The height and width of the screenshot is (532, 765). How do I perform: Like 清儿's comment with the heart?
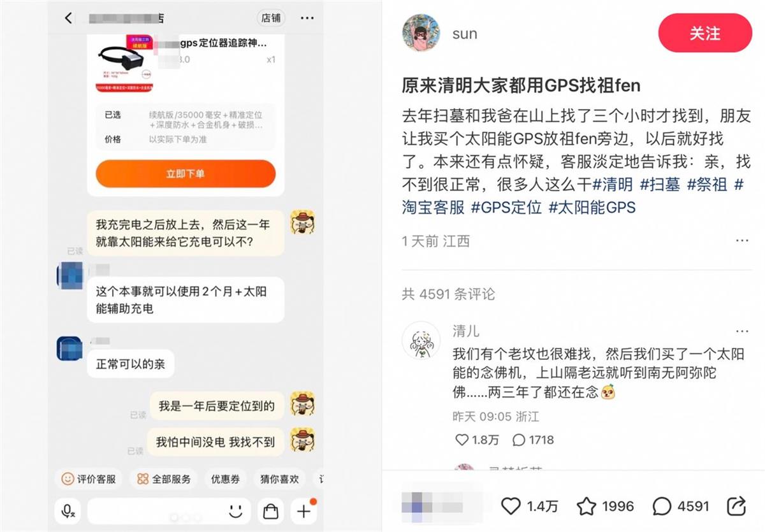(x=462, y=440)
